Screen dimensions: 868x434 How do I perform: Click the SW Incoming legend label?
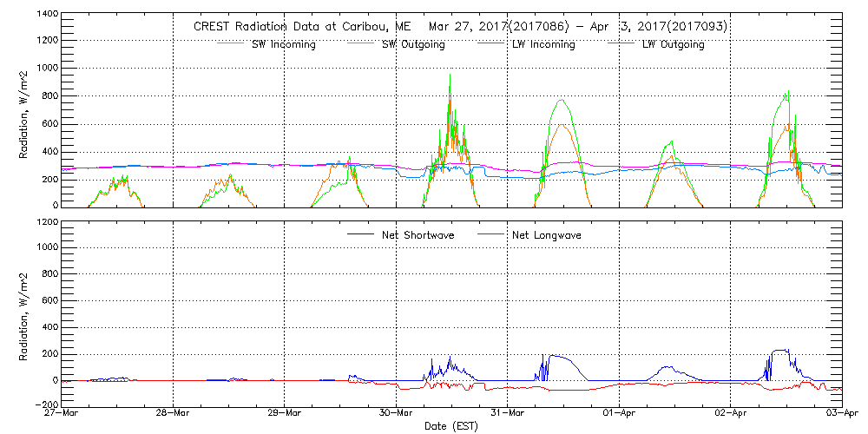[x=285, y=45]
